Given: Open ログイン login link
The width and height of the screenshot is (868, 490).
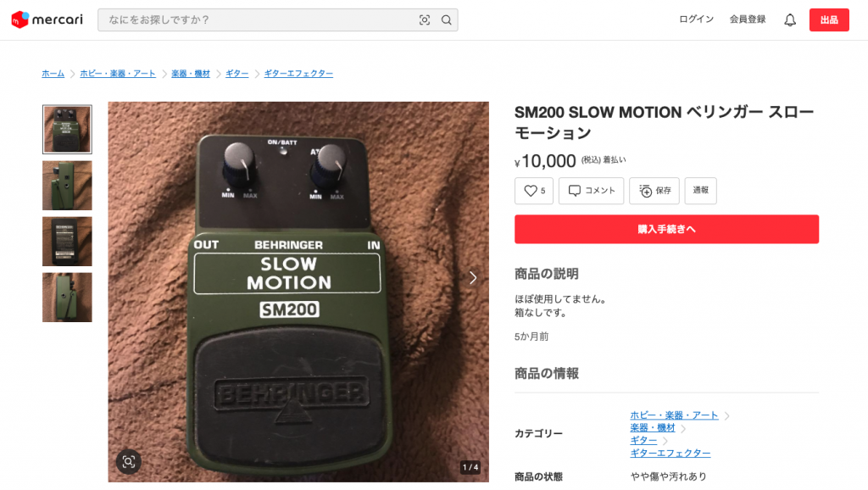Looking at the screenshot, I should [697, 19].
